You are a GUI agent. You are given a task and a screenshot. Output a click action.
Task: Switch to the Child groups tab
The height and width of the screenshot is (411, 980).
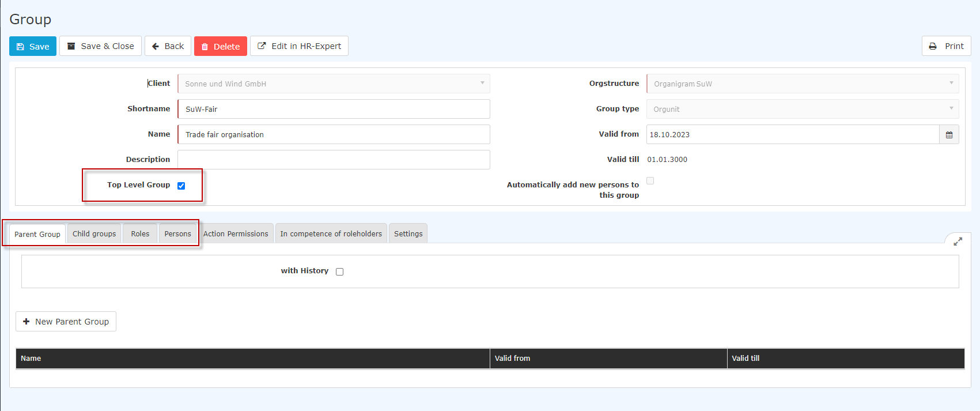tap(94, 233)
